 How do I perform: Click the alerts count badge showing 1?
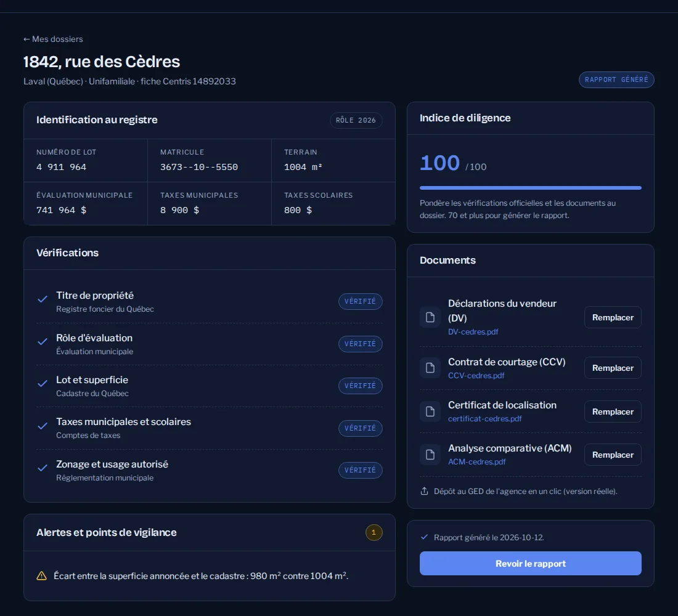click(374, 533)
